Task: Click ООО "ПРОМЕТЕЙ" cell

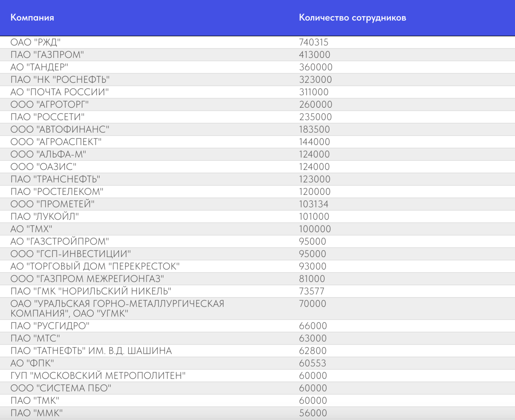Action: pos(53,204)
